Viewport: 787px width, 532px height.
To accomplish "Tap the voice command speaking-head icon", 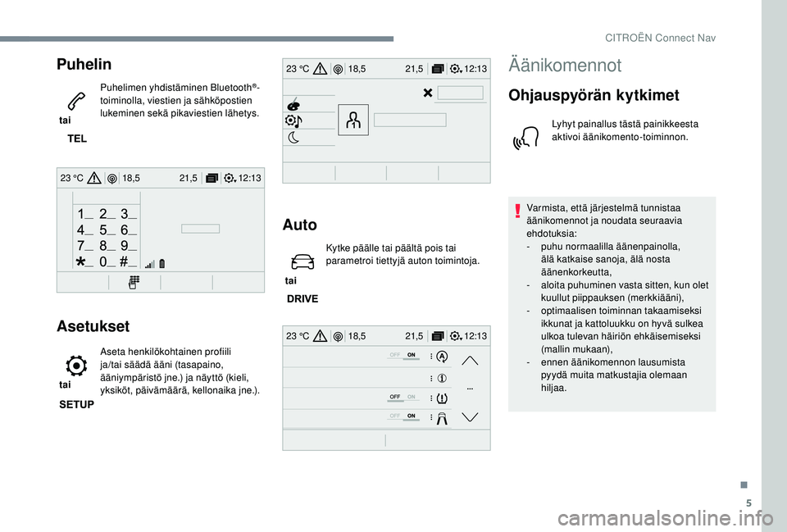I will click(526, 137).
